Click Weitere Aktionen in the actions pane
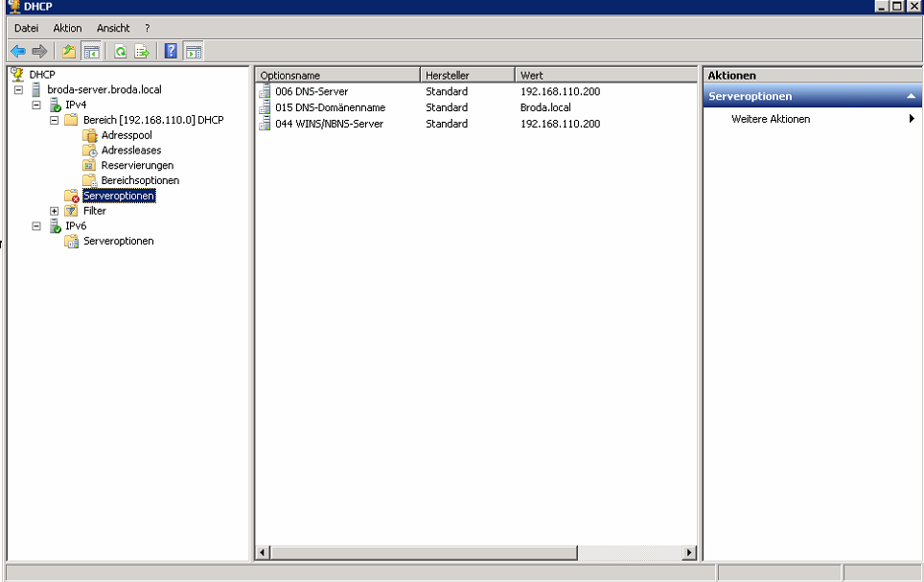 [x=771, y=119]
